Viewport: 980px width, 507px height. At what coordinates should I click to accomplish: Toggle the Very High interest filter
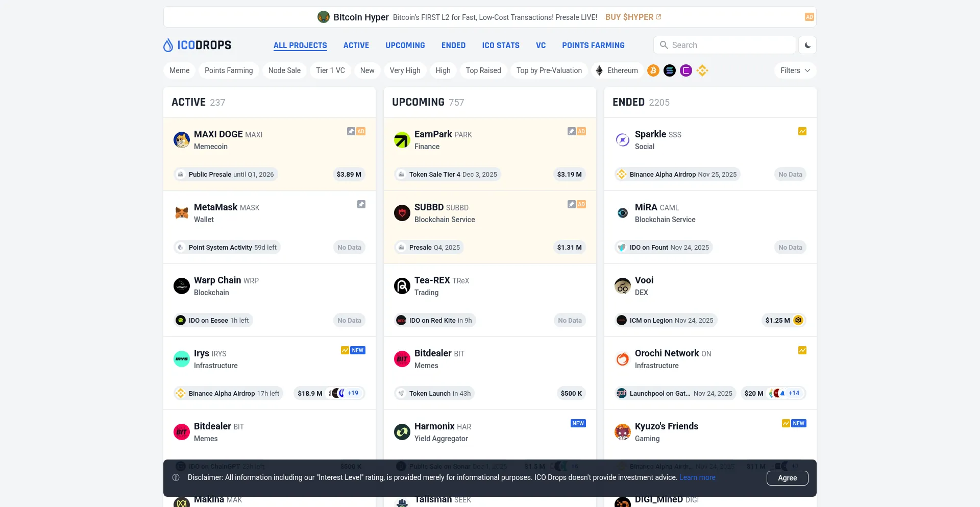(x=405, y=70)
